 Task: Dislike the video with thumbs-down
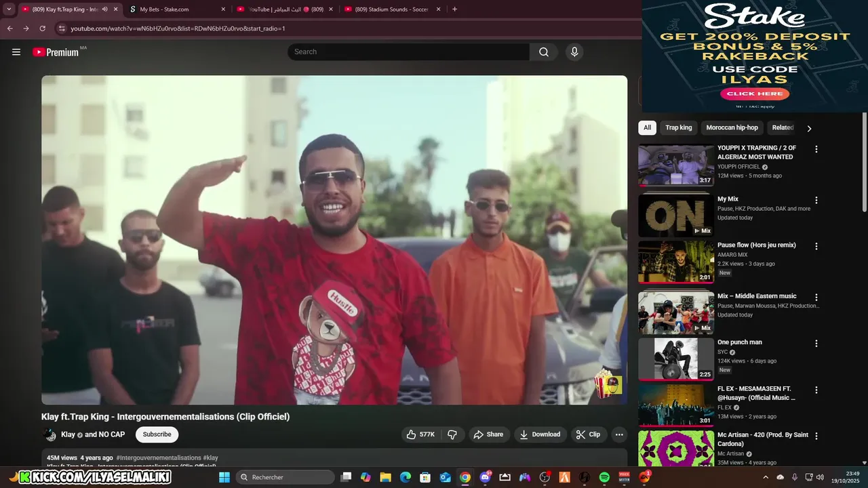(452, 434)
